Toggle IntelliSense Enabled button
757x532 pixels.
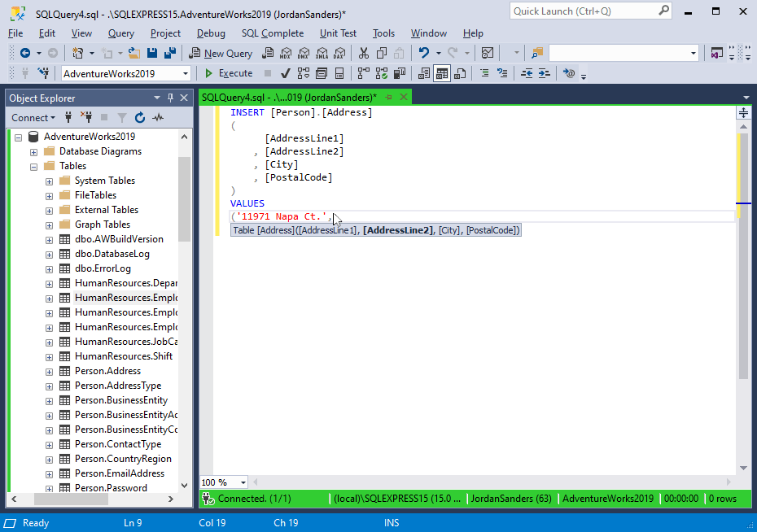tap(339, 73)
